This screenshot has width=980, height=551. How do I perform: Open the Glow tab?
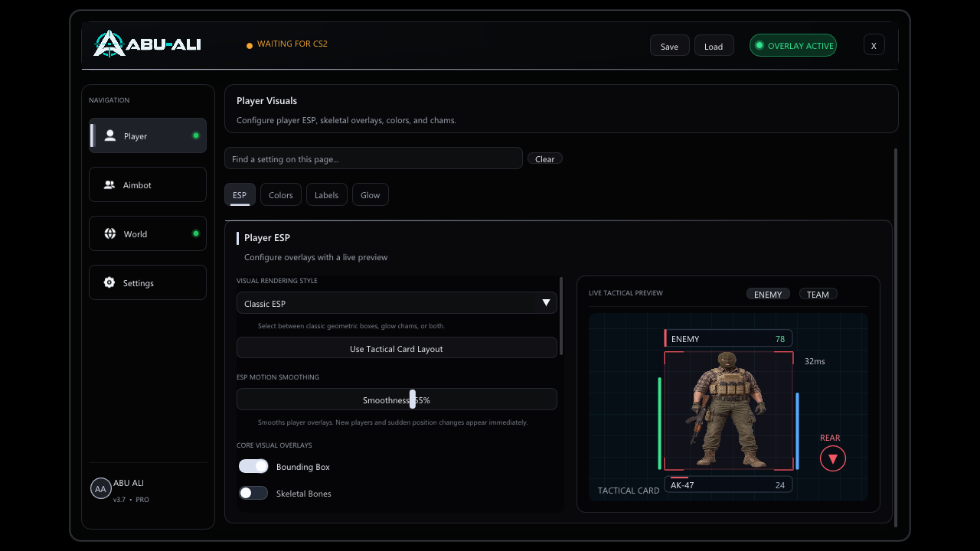click(371, 195)
